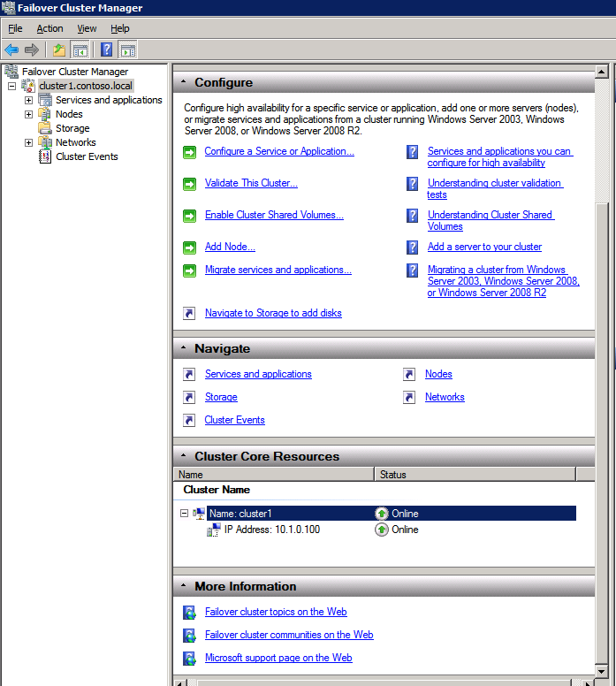Open Add a server to your cluster help link
The height and width of the screenshot is (686, 616).
[x=484, y=247]
